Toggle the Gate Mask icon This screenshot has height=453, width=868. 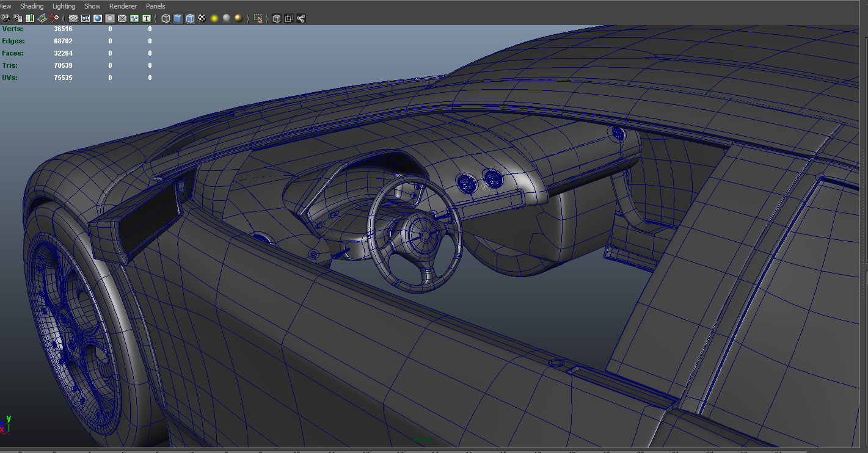point(110,18)
